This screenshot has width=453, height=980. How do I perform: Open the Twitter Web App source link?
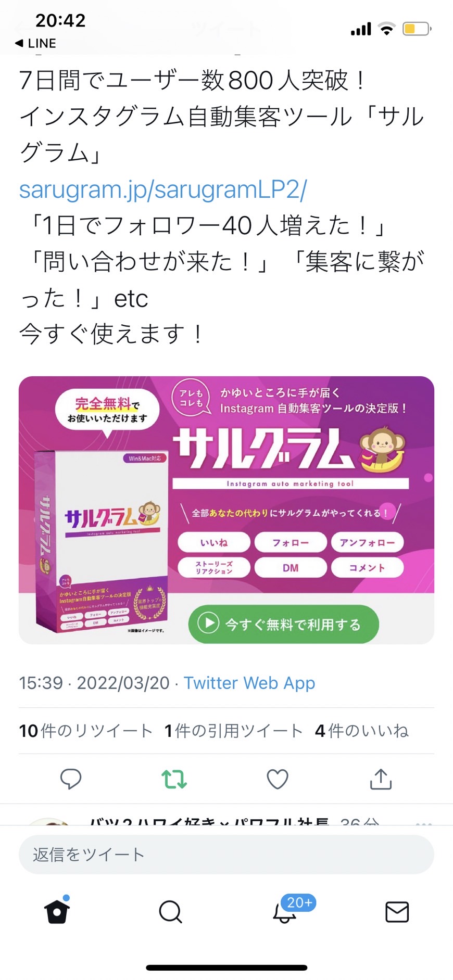249,683
